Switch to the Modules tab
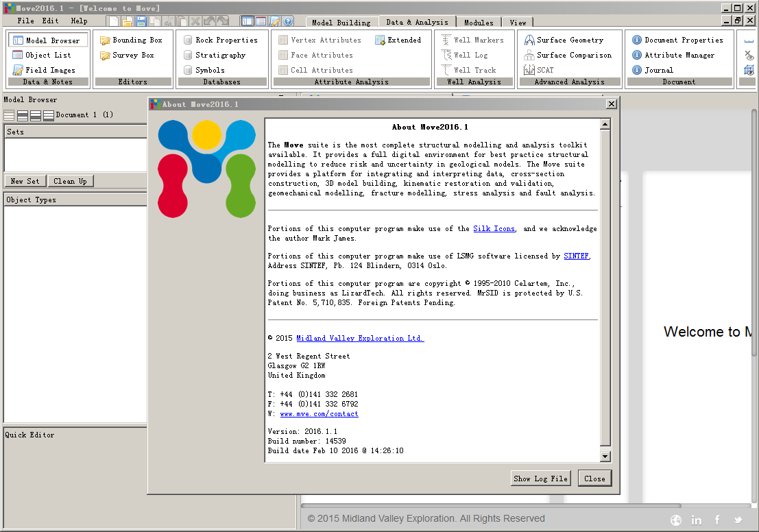The width and height of the screenshot is (759, 532). click(479, 22)
